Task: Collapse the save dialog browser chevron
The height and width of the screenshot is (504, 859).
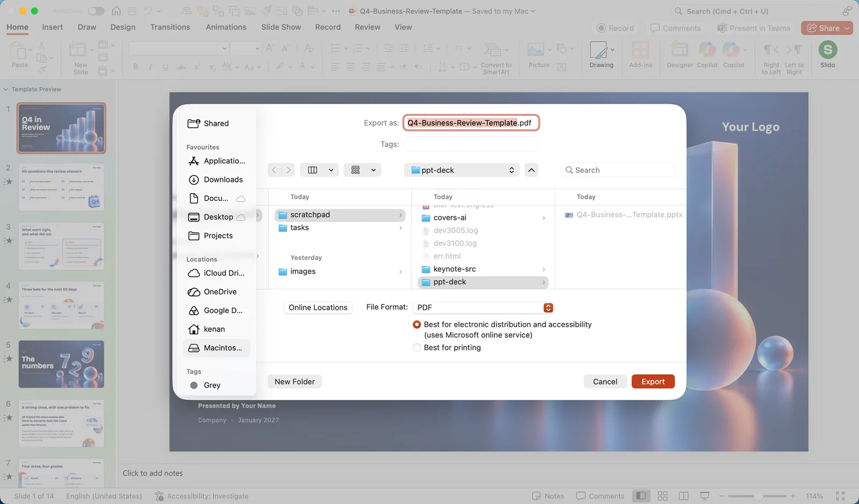Action: [532, 170]
